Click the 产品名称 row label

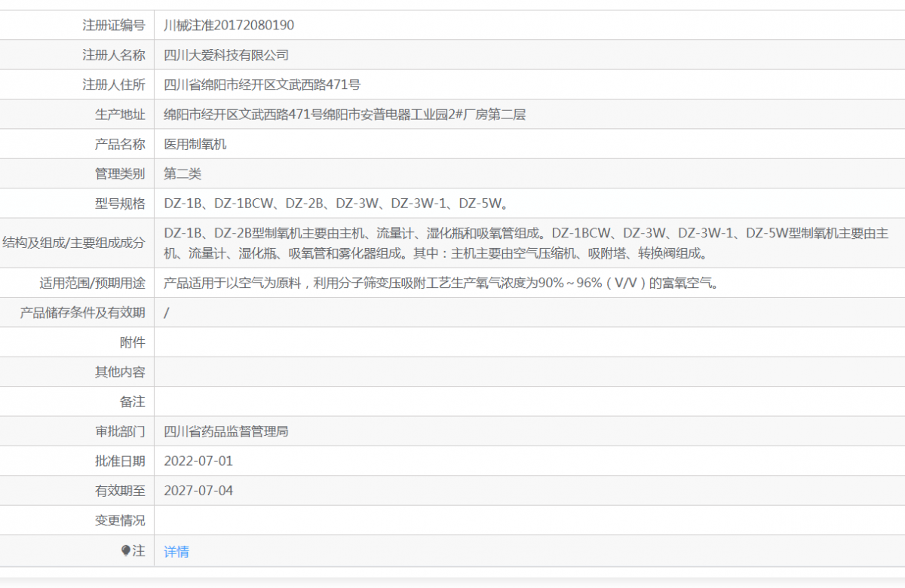(119, 144)
